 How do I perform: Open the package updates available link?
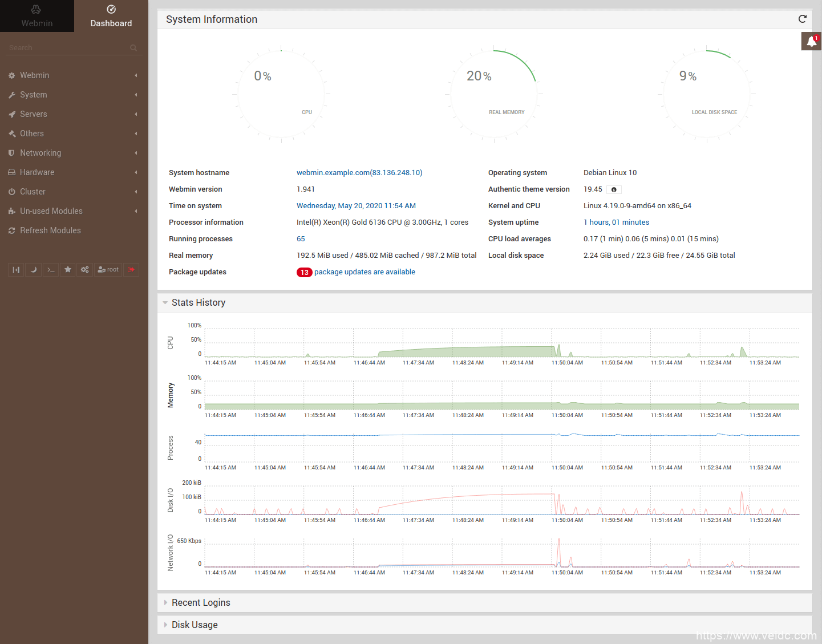[364, 272]
